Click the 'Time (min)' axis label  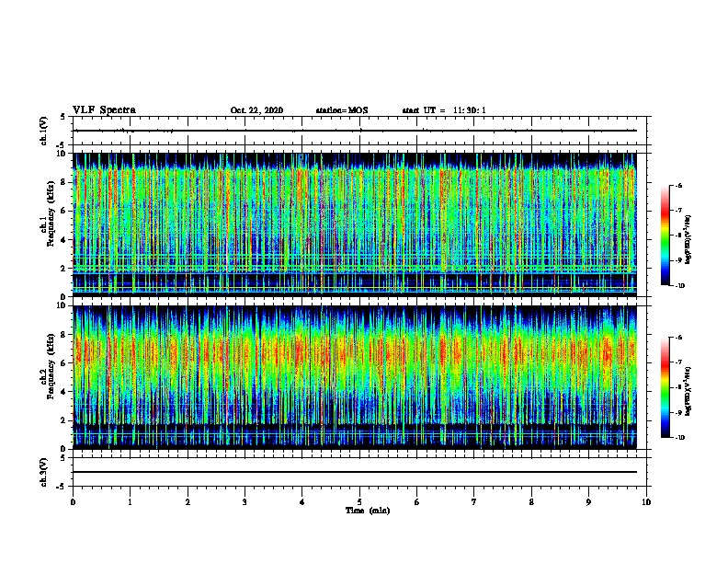pyautogui.click(x=368, y=511)
